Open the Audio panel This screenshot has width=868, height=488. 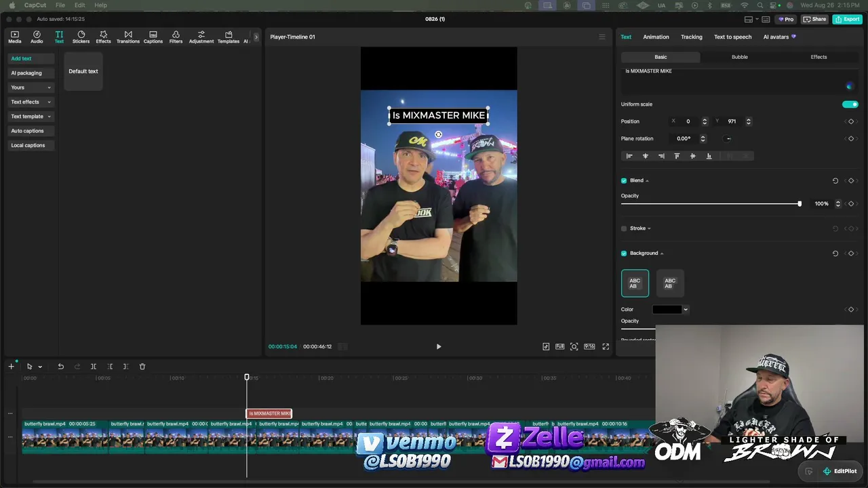pyautogui.click(x=37, y=37)
